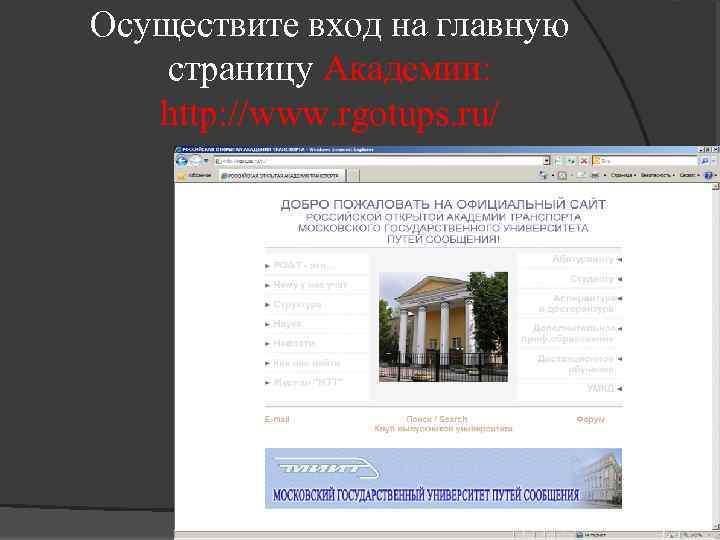Open the Дистанционное обучение link
The width and height of the screenshot is (720, 540).
click(x=576, y=364)
